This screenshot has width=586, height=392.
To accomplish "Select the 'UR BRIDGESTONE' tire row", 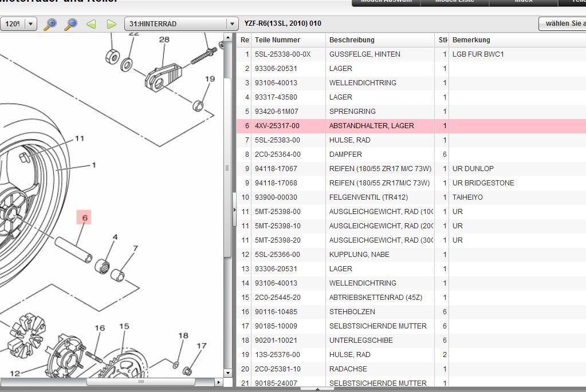I will pyautogui.click(x=411, y=183).
